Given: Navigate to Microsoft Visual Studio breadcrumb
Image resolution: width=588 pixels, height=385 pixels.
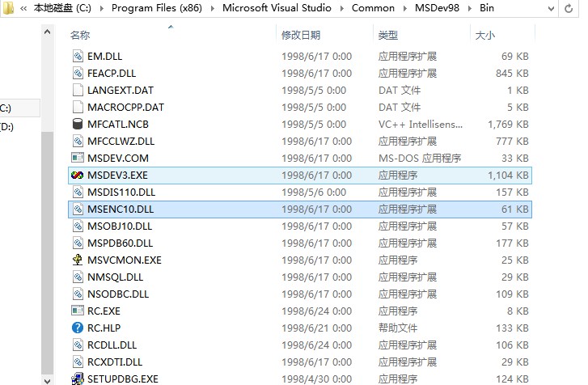Looking at the screenshot, I should [x=277, y=8].
